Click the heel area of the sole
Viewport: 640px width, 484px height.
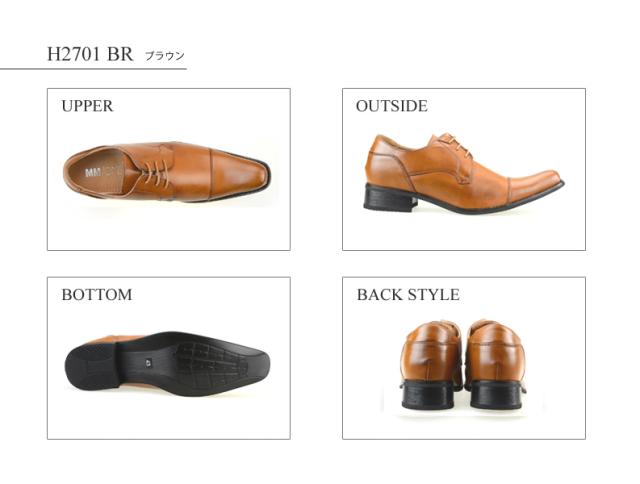(x=91, y=366)
